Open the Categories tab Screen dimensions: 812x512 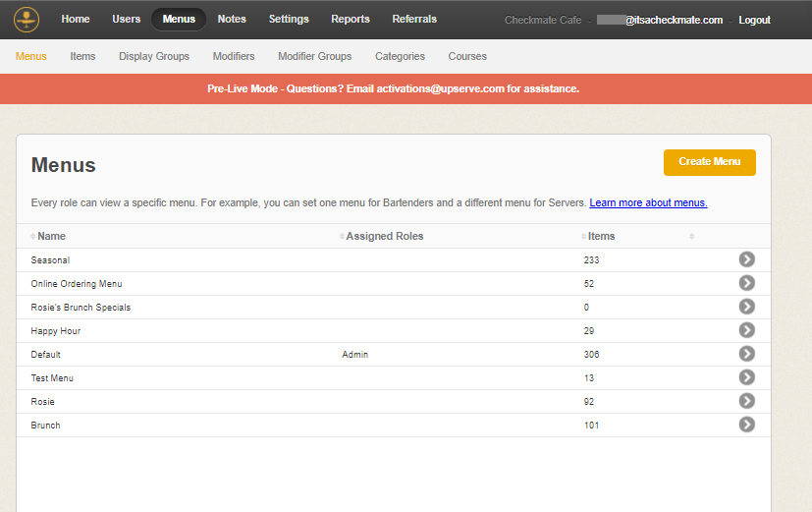[x=400, y=57]
